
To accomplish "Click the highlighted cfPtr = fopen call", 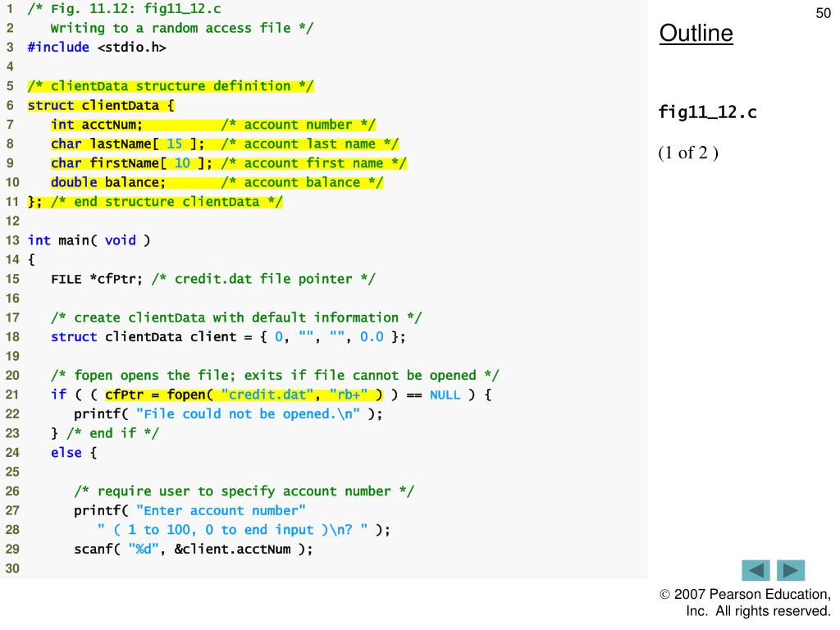I will pos(244,395).
